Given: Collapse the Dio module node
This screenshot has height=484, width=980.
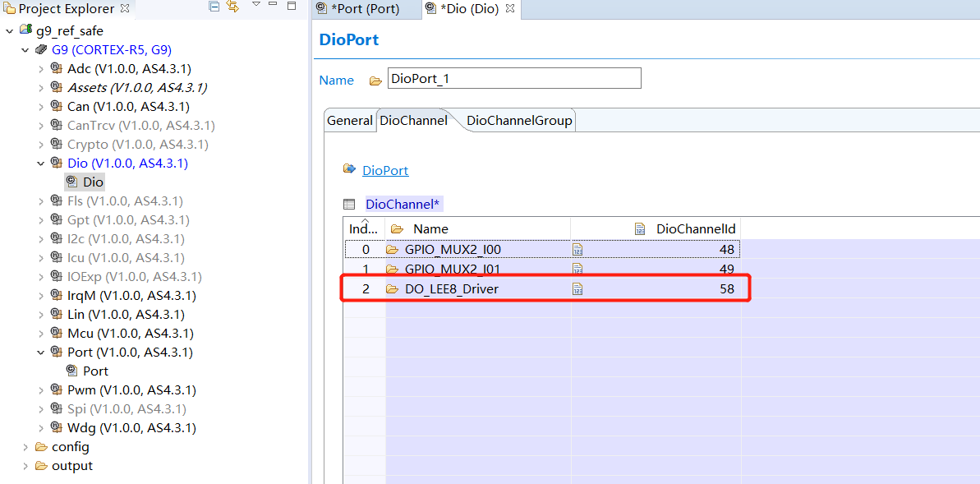Looking at the screenshot, I should tap(41, 164).
